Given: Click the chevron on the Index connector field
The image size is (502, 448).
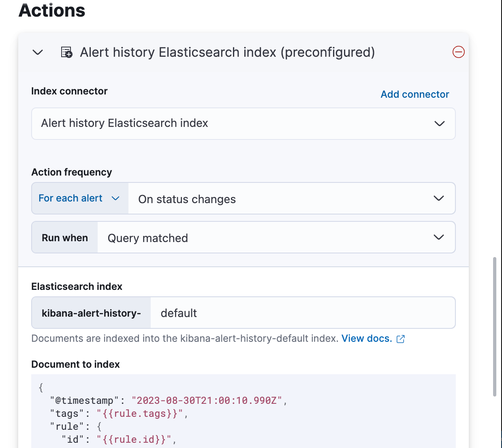Looking at the screenshot, I should [440, 124].
